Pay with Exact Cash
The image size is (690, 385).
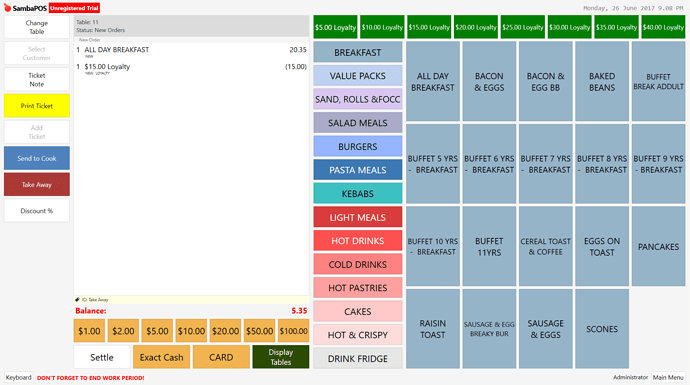(161, 357)
